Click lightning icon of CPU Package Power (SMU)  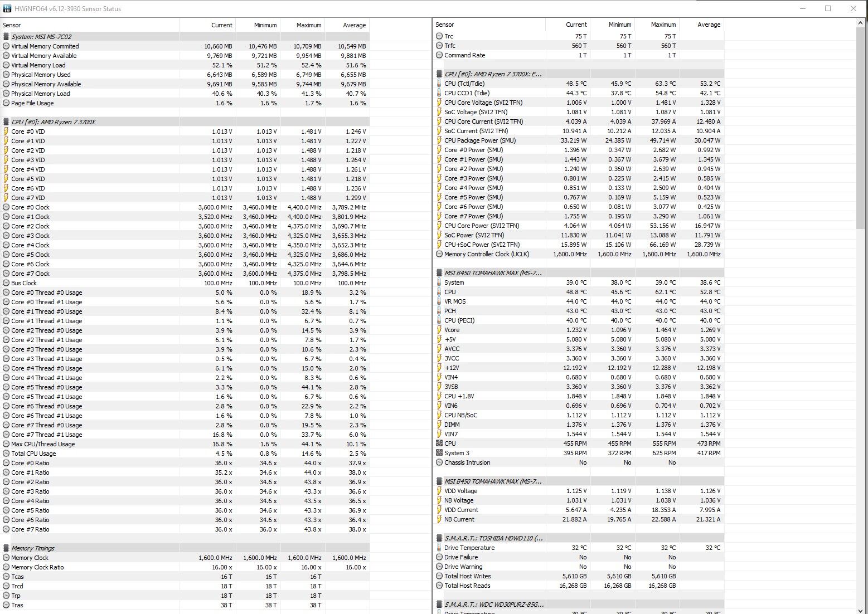[x=439, y=140]
